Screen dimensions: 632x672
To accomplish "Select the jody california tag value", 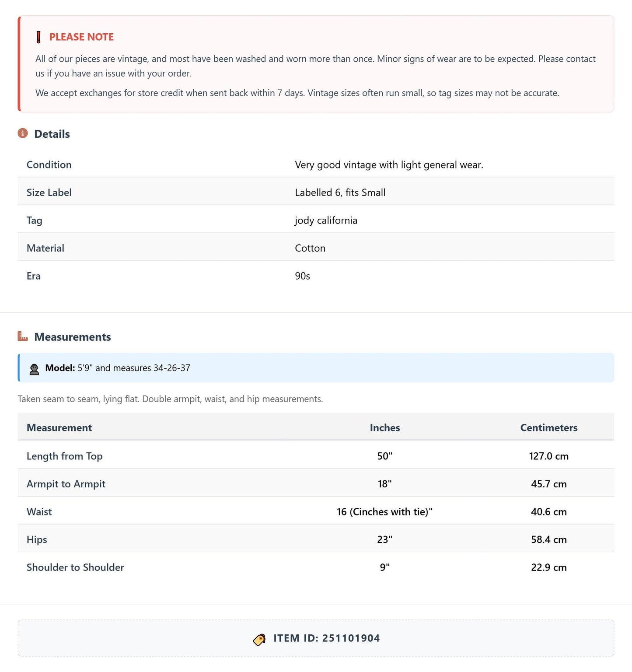I will (x=326, y=220).
